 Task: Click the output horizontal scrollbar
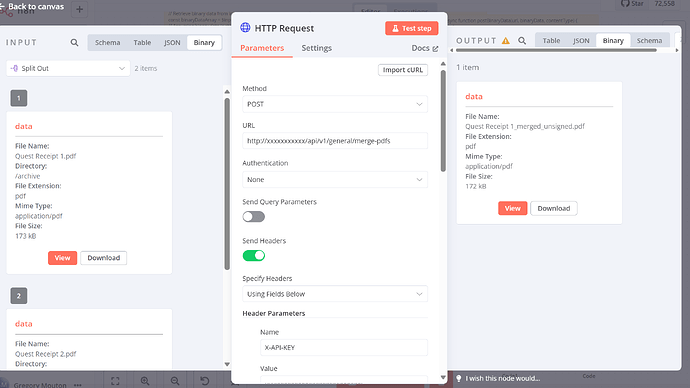[x=556, y=50]
